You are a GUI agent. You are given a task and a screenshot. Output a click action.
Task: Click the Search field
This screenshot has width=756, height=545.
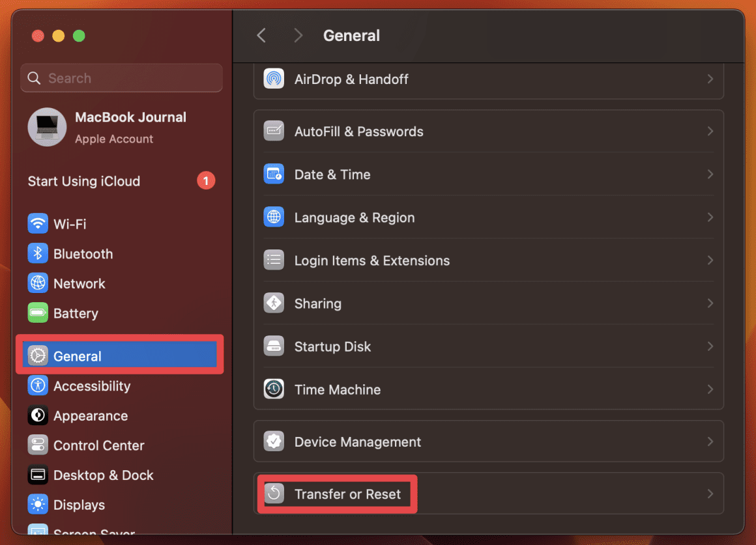(x=121, y=77)
